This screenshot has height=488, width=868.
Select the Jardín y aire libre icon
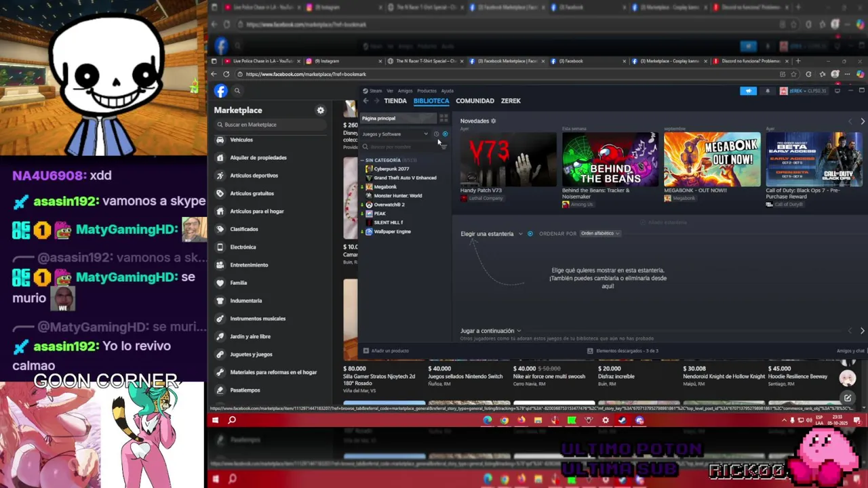click(220, 336)
